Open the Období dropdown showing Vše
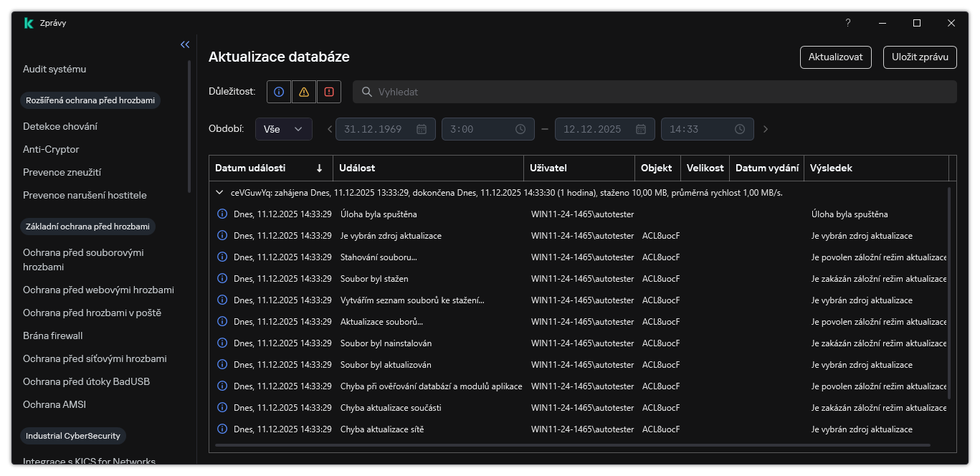 click(x=283, y=129)
